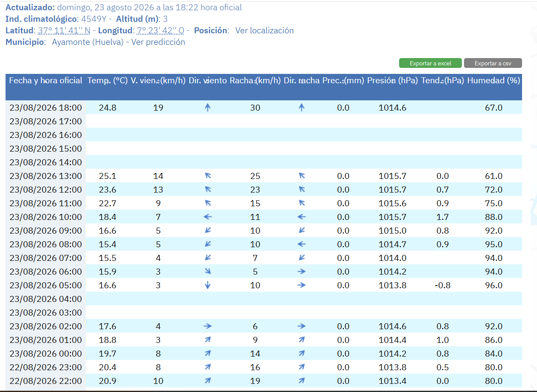537x392 pixels.
Task: Select the 23/08/2026 04:00 date cell
Action: coord(46,299)
